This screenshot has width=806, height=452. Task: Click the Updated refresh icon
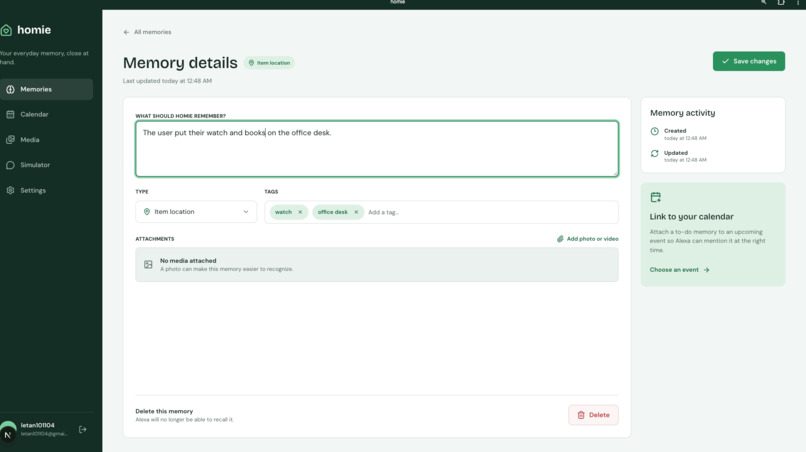pyautogui.click(x=654, y=153)
